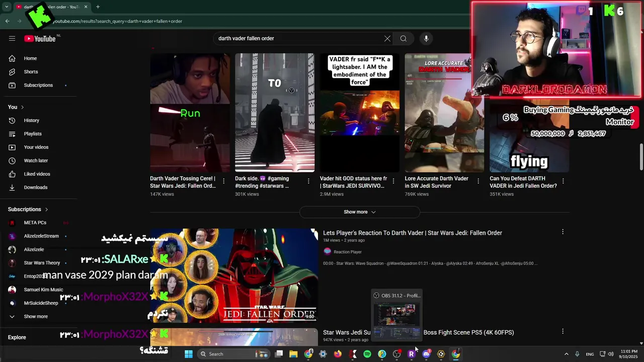Image resolution: width=644 pixels, height=362 pixels.
Task: Open the Windows Start menu
Action: [189, 354]
